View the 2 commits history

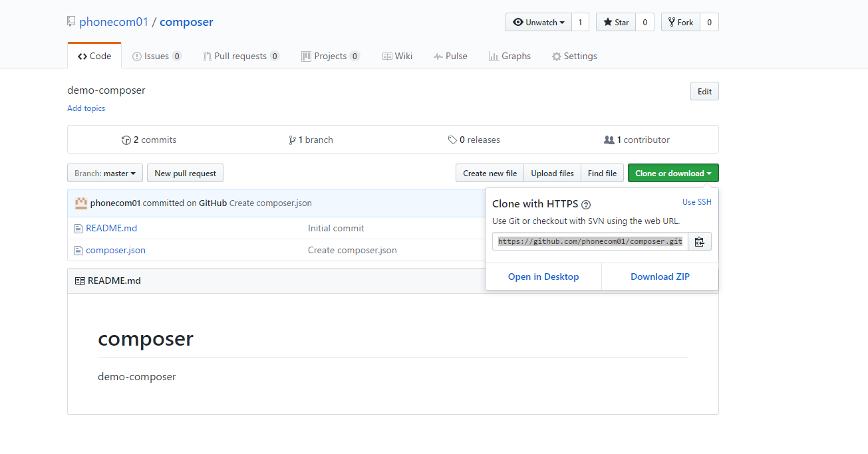tap(149, 140)
